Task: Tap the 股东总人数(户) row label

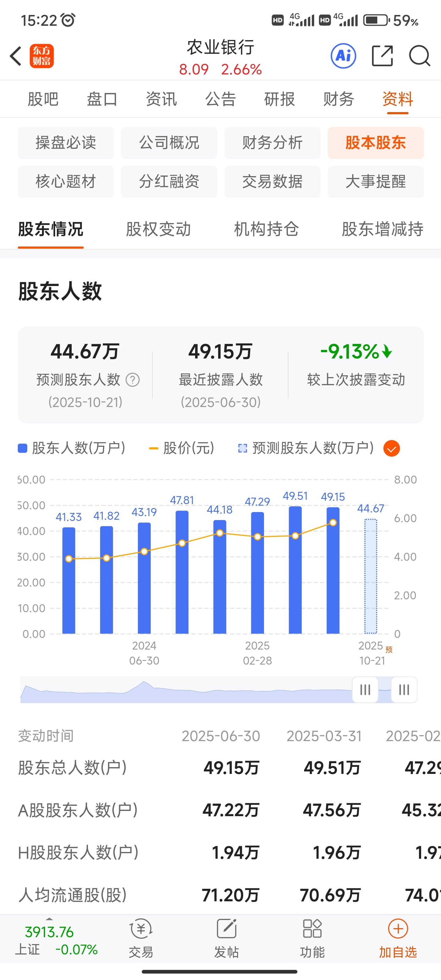Action: pos(72,767)
